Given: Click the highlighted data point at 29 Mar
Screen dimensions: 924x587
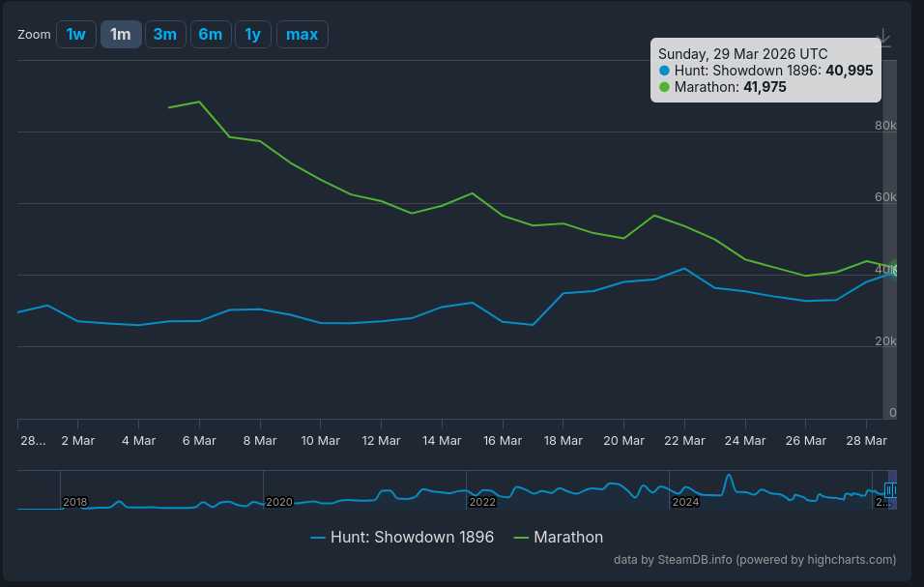Looking at the screenshot, I should [896, 271].
